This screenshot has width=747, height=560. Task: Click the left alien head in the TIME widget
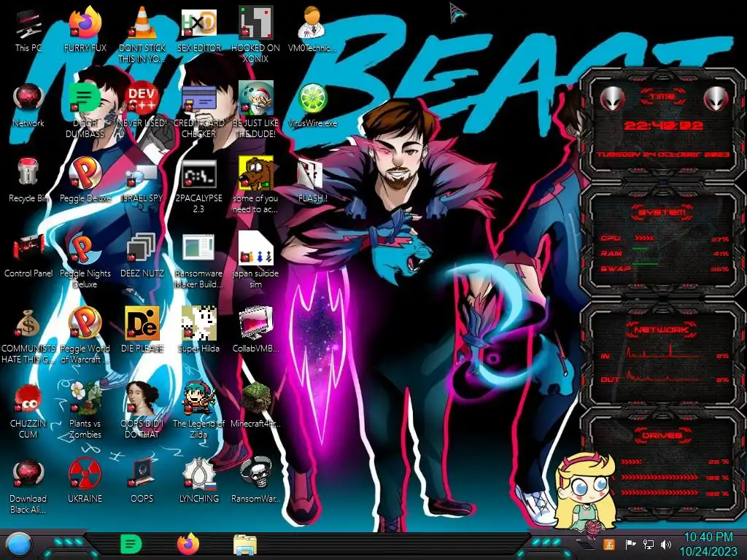612,98
